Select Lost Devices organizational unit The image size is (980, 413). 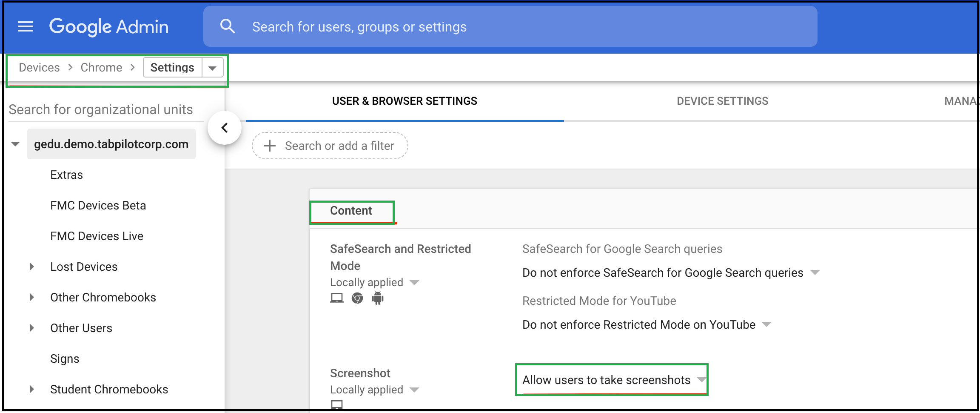click(x=84, y=267)
